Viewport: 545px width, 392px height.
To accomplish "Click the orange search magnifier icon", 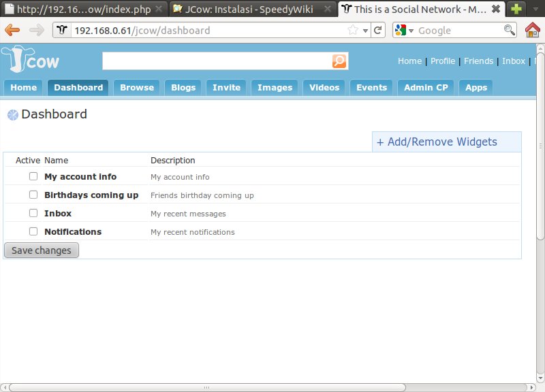I will (x=339, y=61).
